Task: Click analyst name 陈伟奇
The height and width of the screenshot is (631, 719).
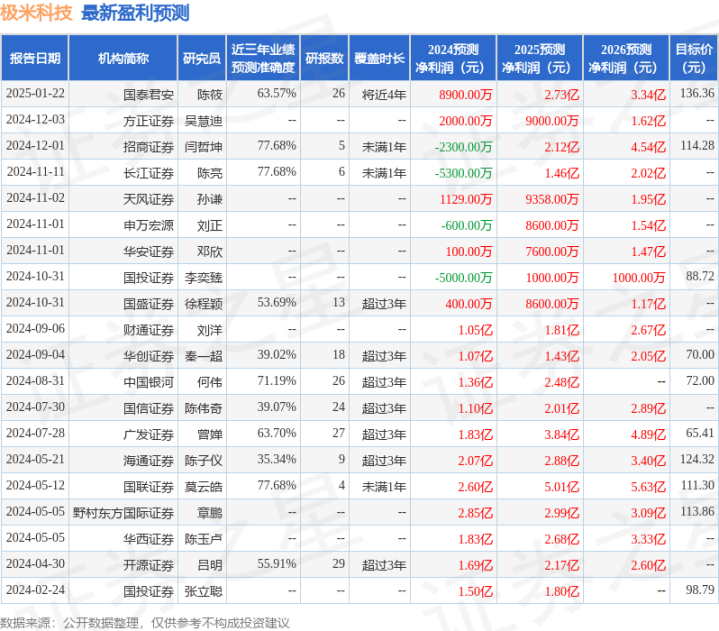Action: (x=204, y=409)
